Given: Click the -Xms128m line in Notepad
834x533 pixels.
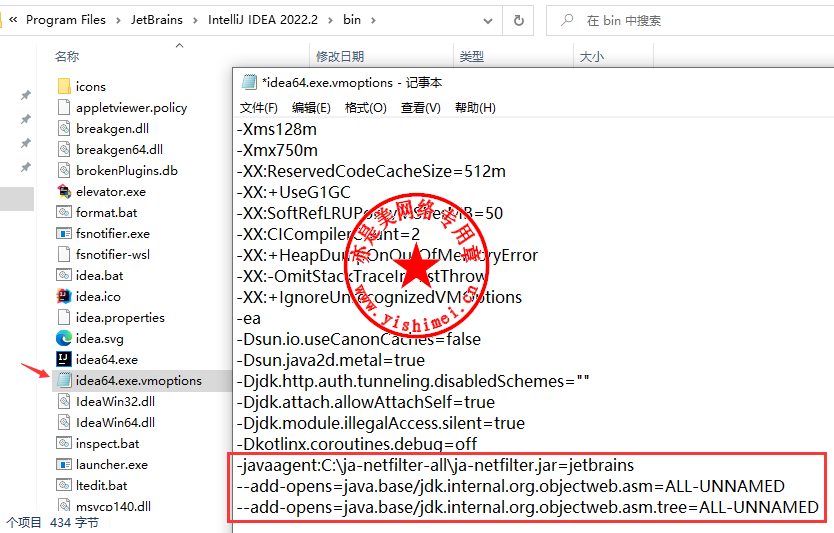Looking at the screenshot, I should (277, 129).
